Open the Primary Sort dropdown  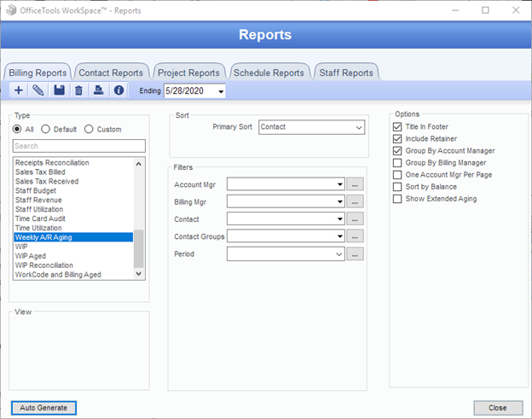(x=359, y=128)
